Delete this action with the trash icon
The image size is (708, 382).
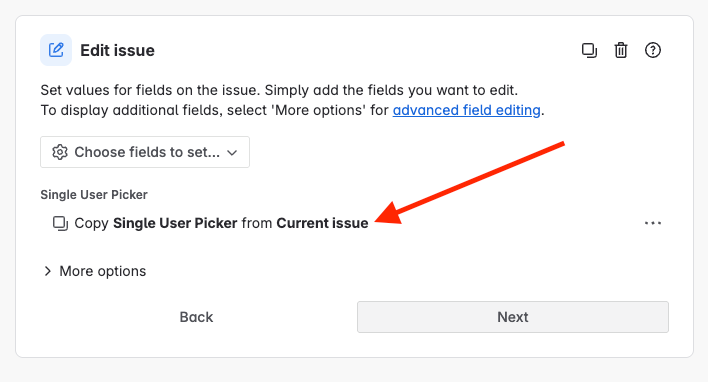621,50
